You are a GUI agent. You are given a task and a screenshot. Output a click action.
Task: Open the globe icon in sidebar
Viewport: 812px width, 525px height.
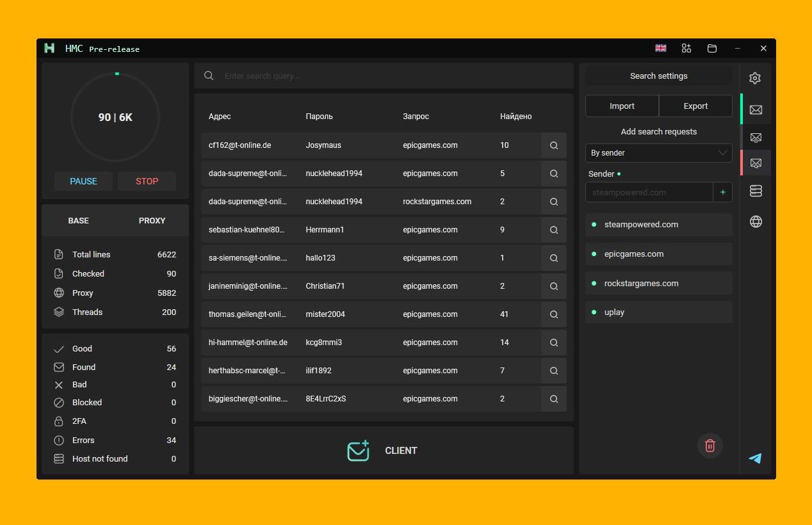click(x=756, y=222)
